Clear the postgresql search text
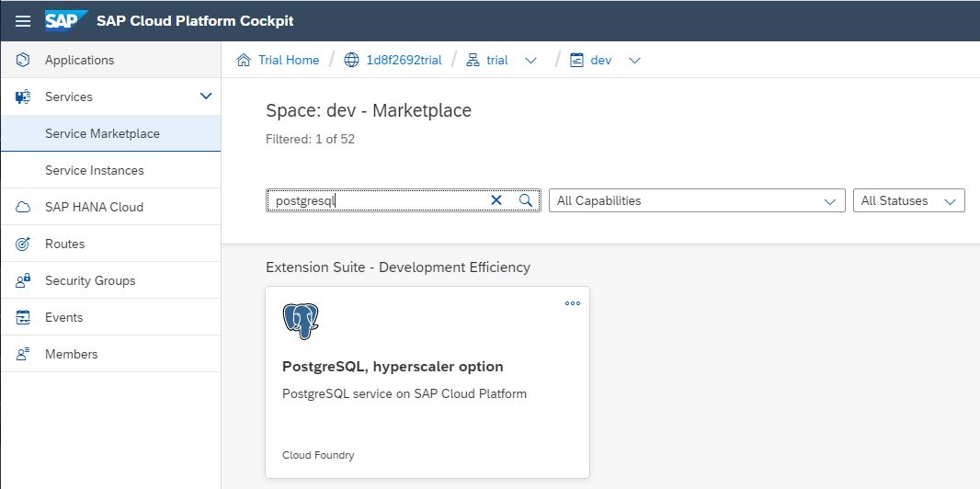The height and width of the screenshot is (489, 980). 496,200
